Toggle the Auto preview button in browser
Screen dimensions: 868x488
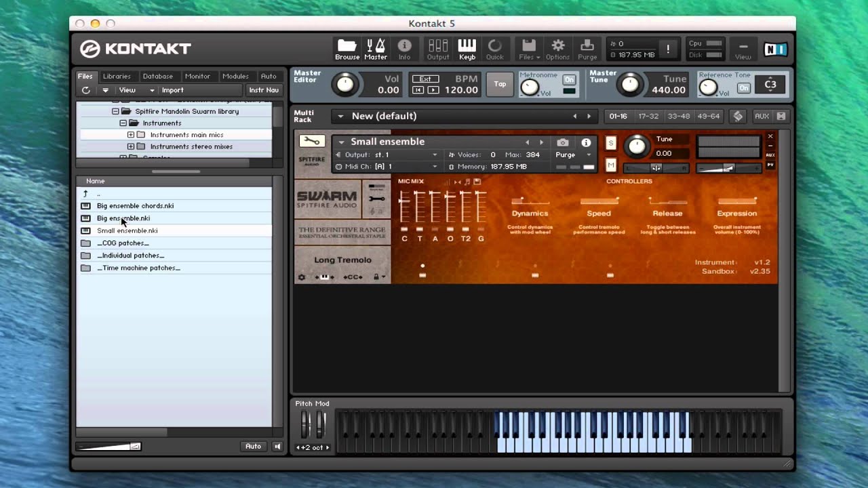pyautogui.click(x=253, y=446)
